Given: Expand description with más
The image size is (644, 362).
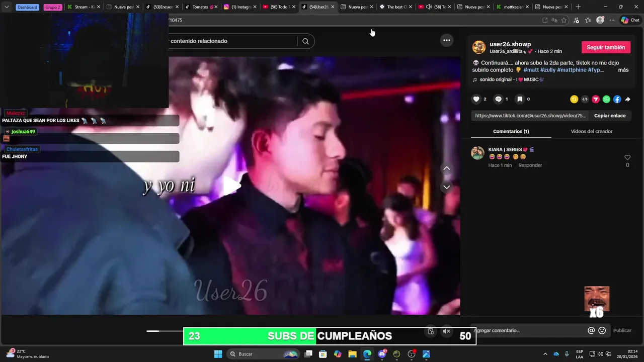Looking at the screenshot, I should [x=623, y=70].
